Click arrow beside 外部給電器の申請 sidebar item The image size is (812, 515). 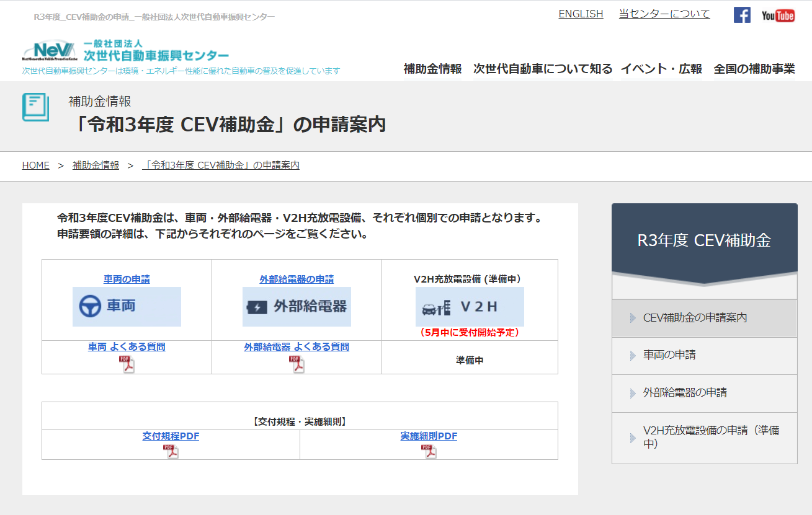pyautogui.click(x=633, y=393)
